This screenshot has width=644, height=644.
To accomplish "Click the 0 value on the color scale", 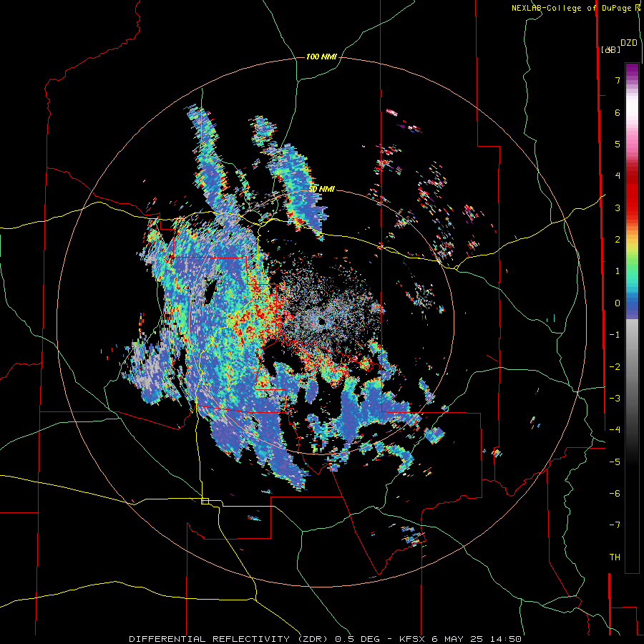I will click(x=618, y=303).
